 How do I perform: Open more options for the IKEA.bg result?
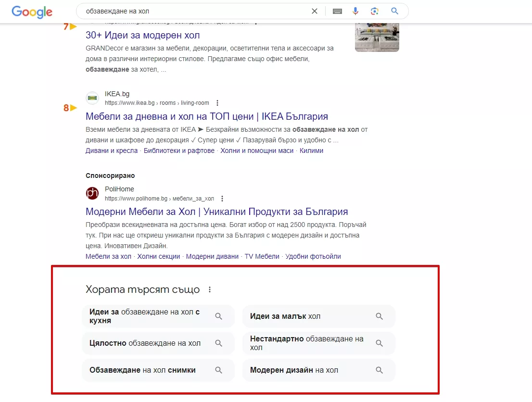pos(217,103)
